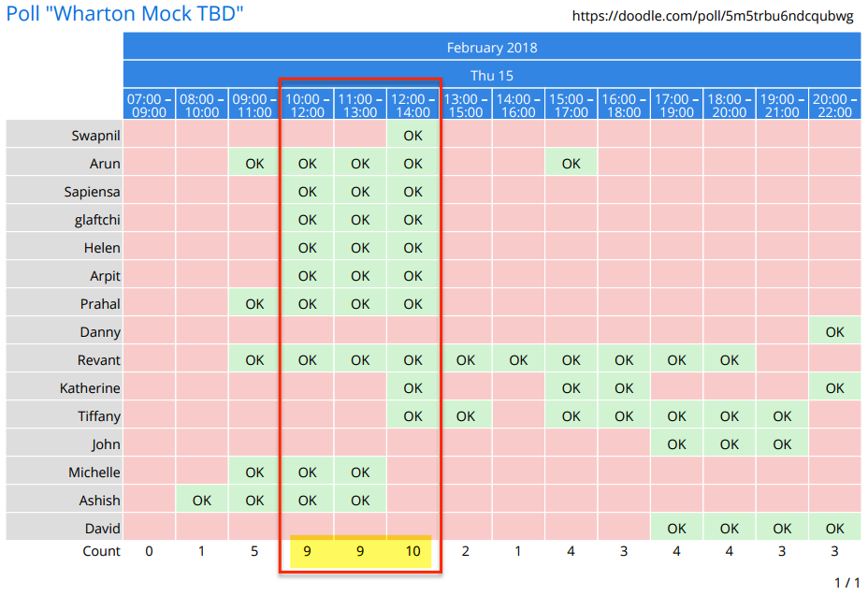
Task: Toggle Arun's OK cell at 15:00 – 17:00
Action: coord(571,164)
